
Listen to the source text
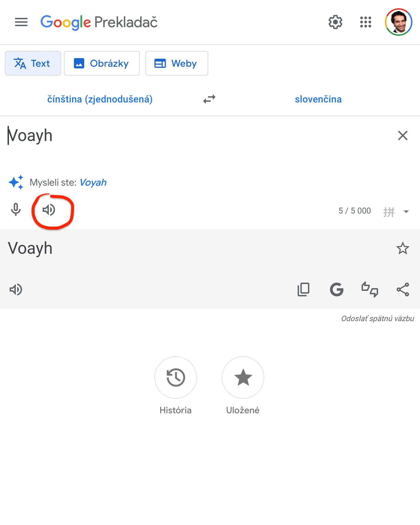[49, 210]
